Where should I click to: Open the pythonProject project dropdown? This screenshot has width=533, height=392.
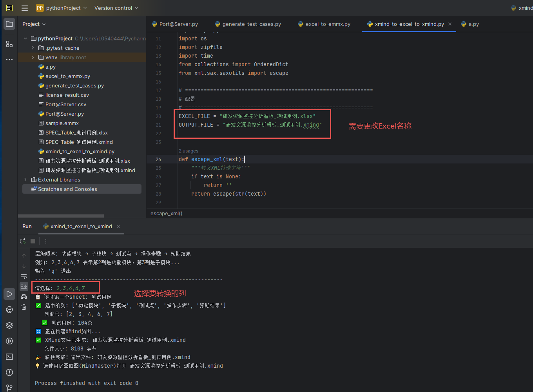pos(62,8)
